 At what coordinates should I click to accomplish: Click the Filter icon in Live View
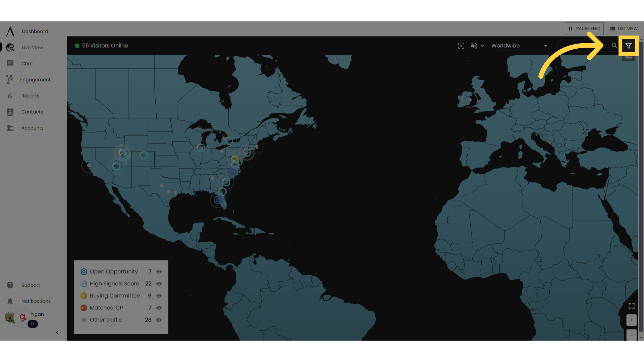pyautogui.click(x=629, y=46)
